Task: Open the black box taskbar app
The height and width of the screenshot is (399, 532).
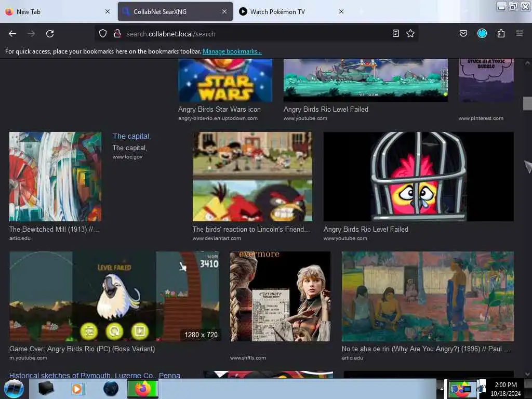Action: (46, 389)
